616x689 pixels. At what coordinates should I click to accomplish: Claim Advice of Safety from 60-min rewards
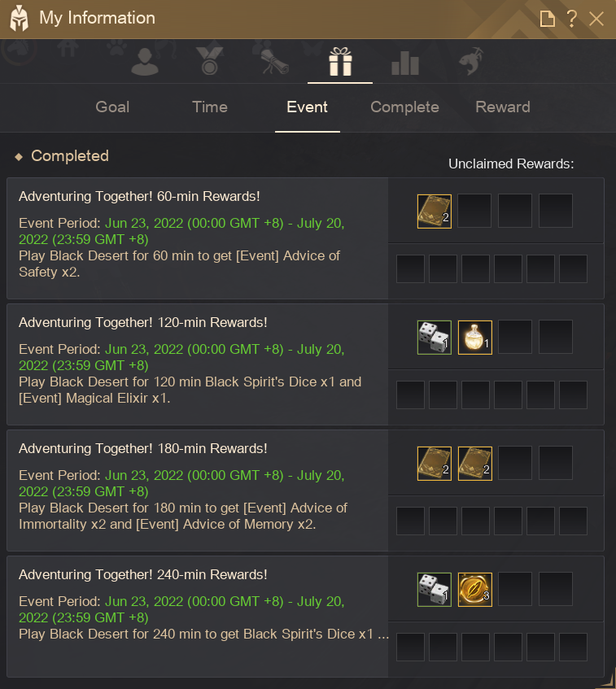click(x=435, y=211)
